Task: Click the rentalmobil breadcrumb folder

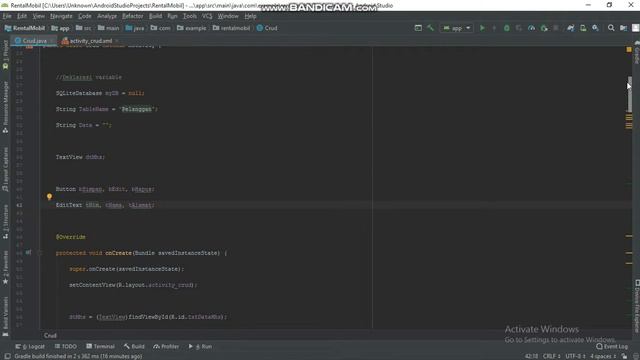Action: 231,28
